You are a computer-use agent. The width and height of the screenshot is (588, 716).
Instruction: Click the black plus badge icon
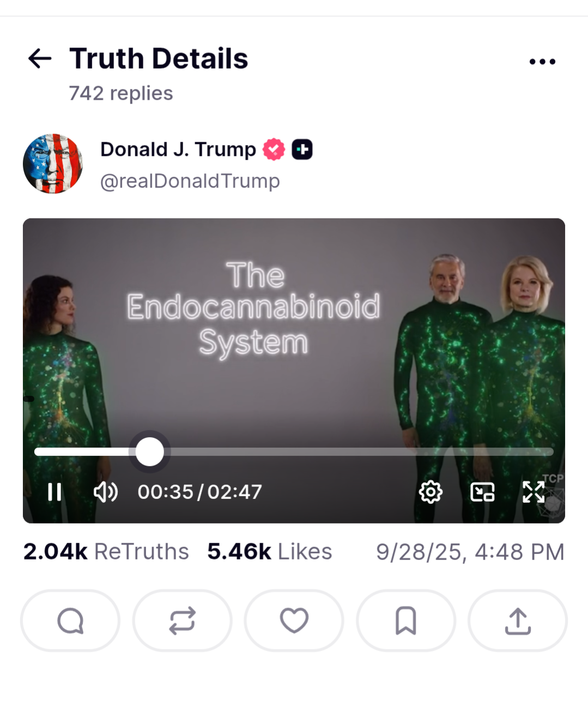click(x=302, y=149)
